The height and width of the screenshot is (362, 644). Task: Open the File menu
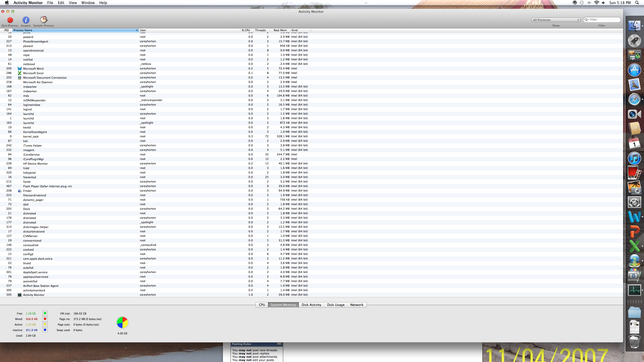click(x=50, y=3)
